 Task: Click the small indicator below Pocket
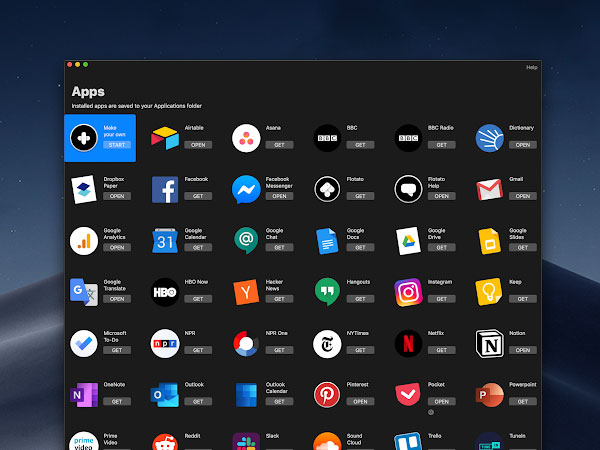tap(431, 412)
